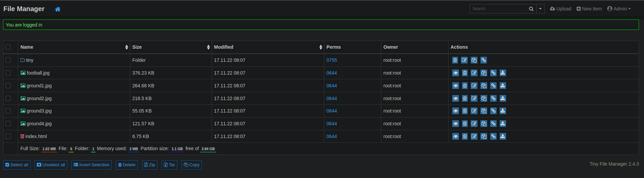Open the Upload page
644x178 pixels.
pos(561,9)
